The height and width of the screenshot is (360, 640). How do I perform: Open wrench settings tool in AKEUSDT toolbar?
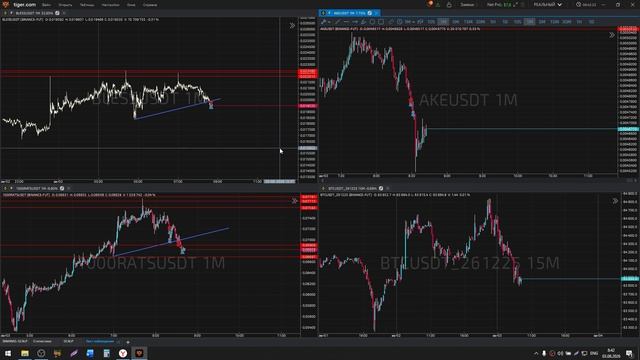click(x=324, y=22)
